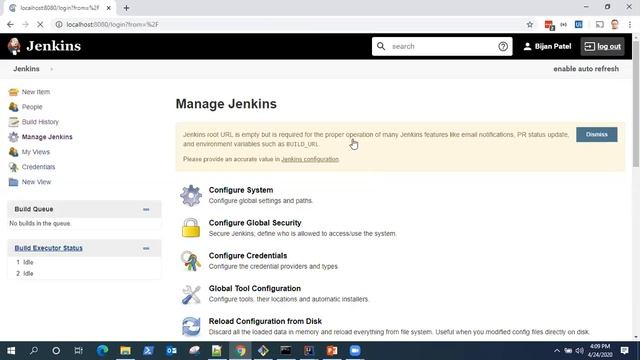Open the Configure System link
640x360 pixels.
tap(241, 190)
